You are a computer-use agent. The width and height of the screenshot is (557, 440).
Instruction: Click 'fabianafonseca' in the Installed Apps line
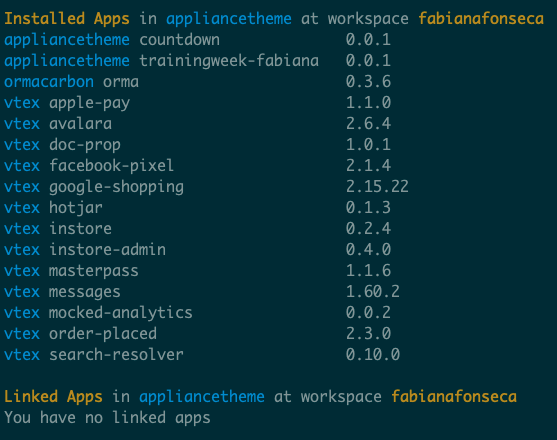[481, 18]
